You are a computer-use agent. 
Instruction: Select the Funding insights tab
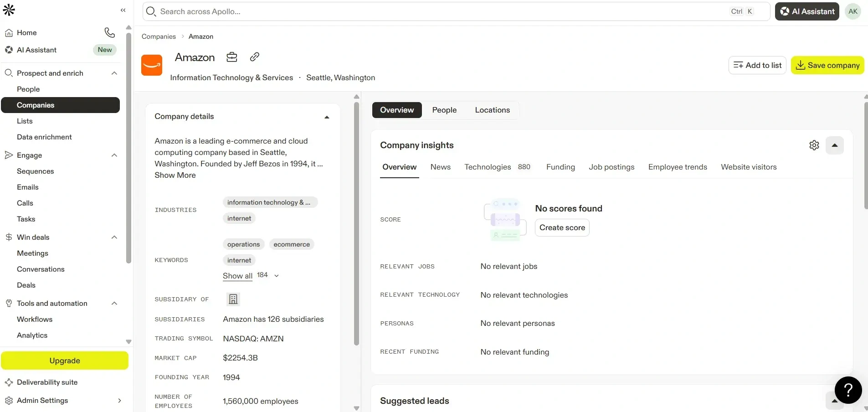point(560,167)
